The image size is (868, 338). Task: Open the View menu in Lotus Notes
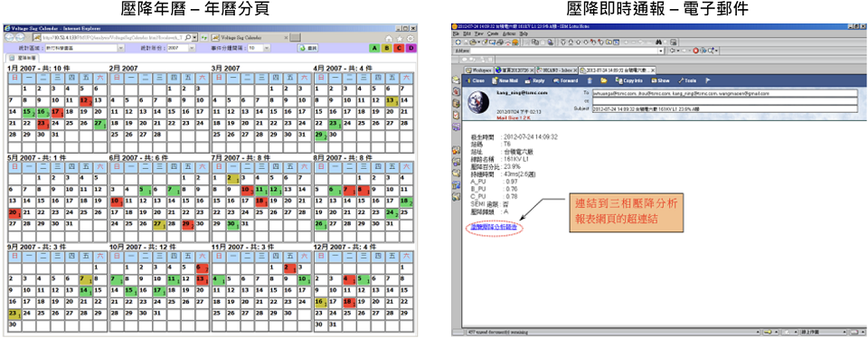tap(479, 33)
